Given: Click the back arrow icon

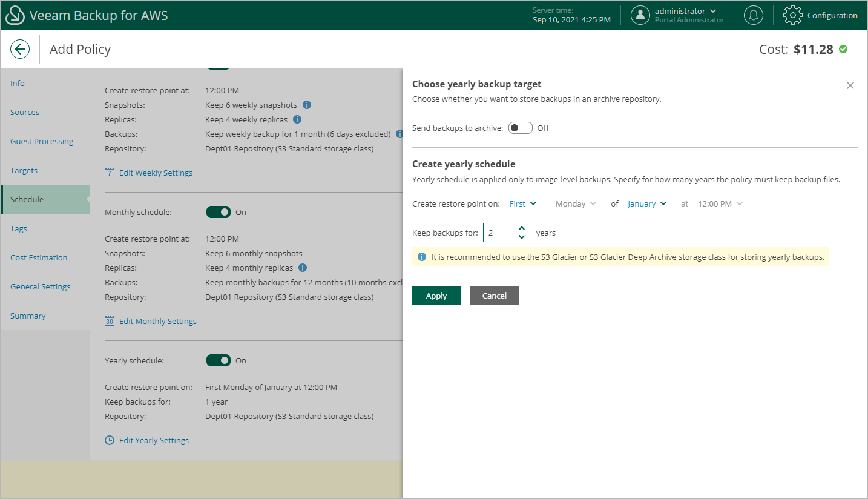Looking at the screenshot, I should (20, 49).
